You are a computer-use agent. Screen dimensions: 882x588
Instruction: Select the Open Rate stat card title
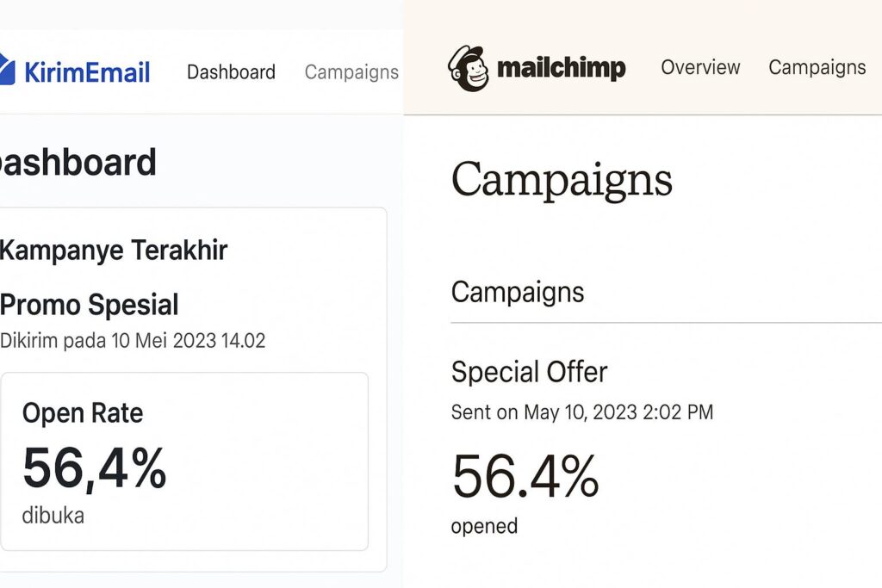pos(83,413)
